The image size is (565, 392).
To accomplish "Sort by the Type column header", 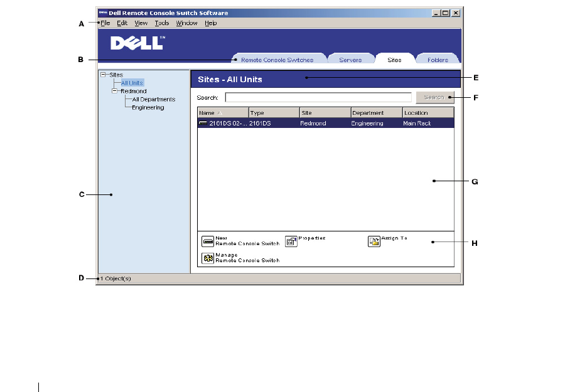I will point(274,113).
